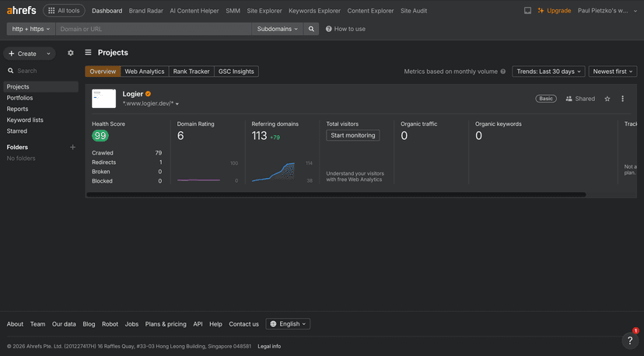Open the Newest first sort dropdown
The width and height of the screenshot is (644, 356).
612,72
